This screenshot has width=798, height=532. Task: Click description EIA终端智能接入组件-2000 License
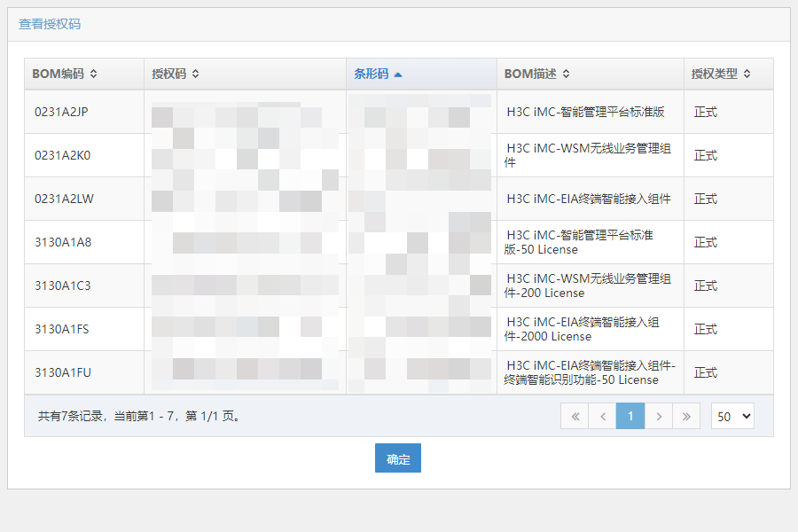(x=582, y=329)
